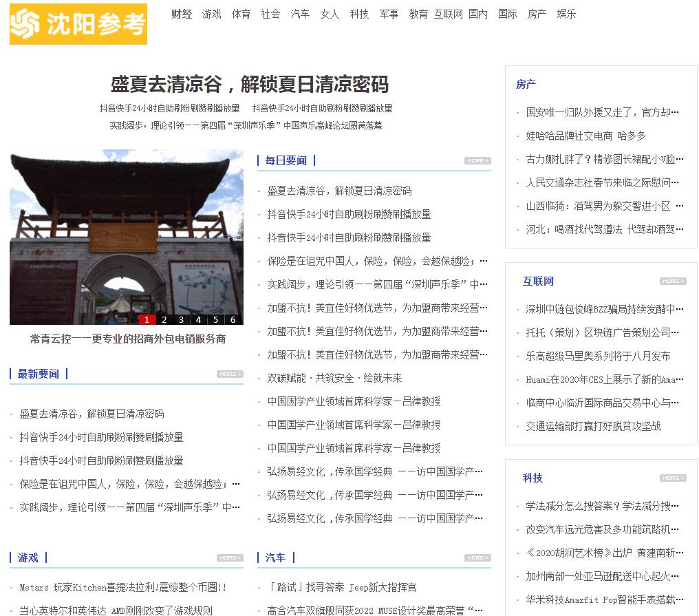Open 河北：喝酒找代驾遵法 article

[605, 229]
